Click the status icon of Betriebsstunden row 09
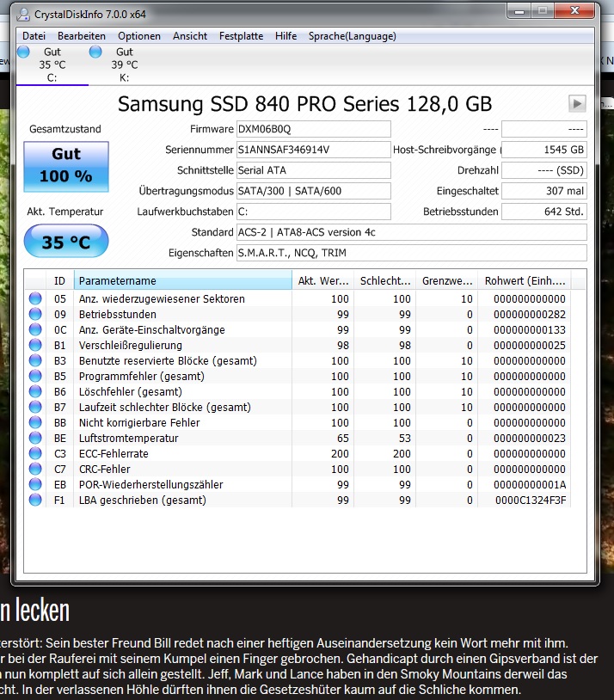The image size is (614, 700). (x=35, y=314)
